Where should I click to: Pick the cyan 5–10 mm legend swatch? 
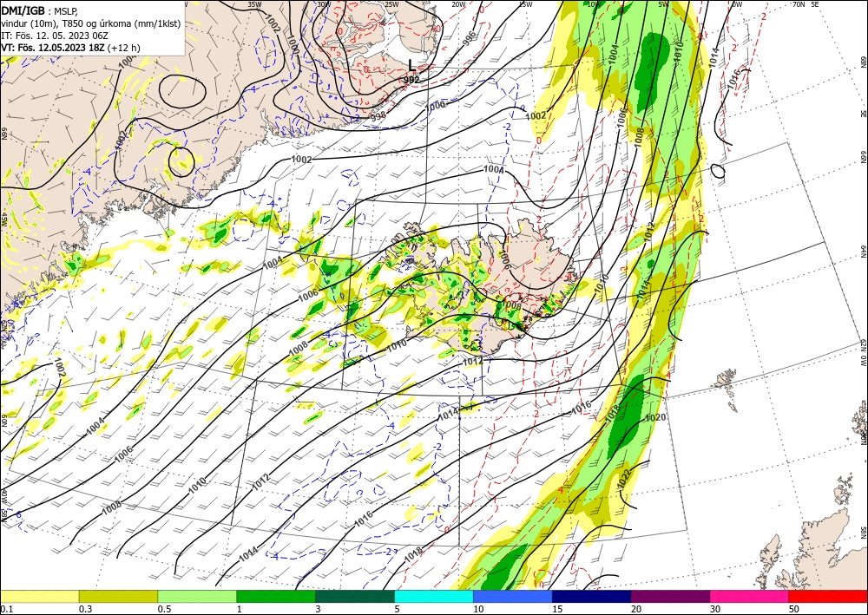click(x=434, y=596)
